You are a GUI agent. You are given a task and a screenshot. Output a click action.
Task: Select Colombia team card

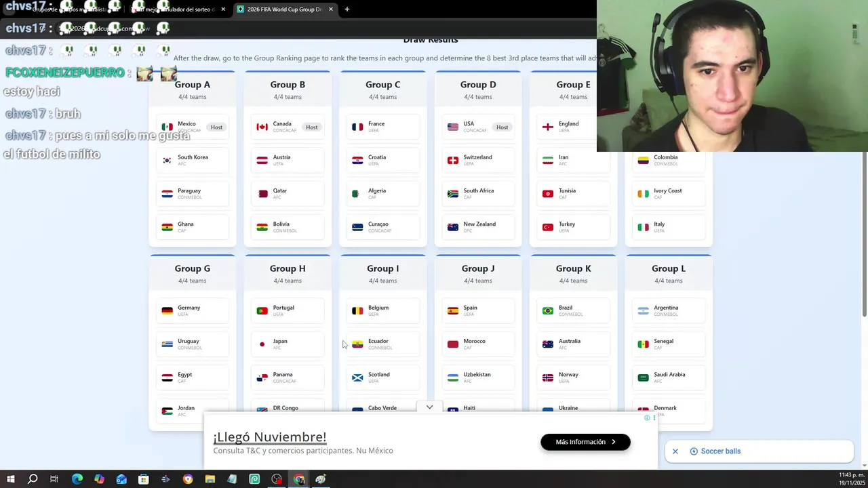(x=669, y=161)
